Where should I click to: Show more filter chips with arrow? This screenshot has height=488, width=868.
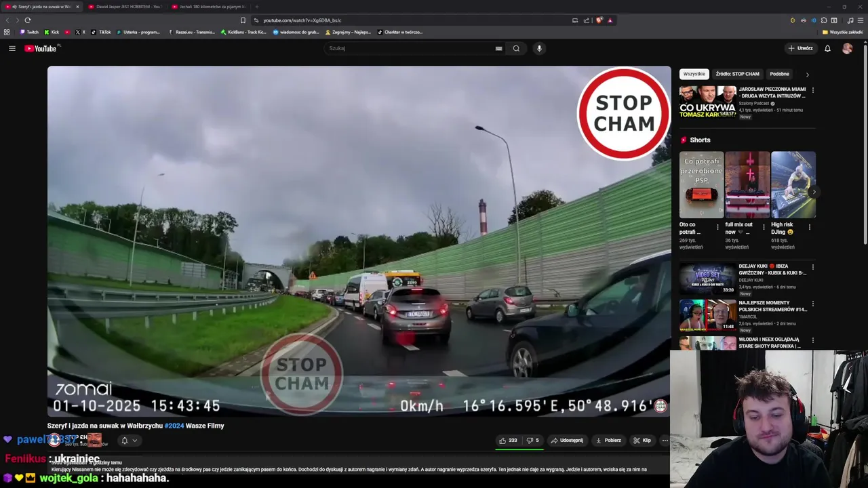coord(807,75)
